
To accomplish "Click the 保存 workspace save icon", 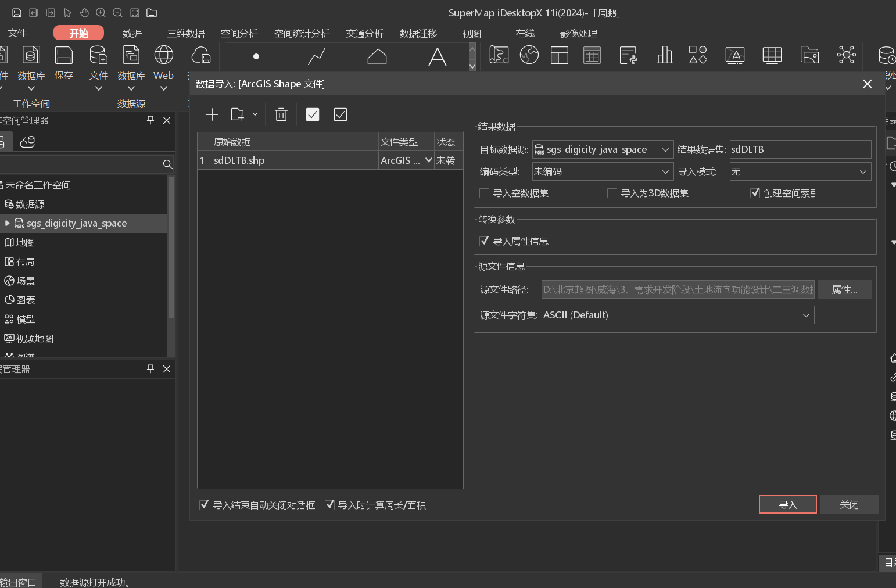I will click(64, 55).
